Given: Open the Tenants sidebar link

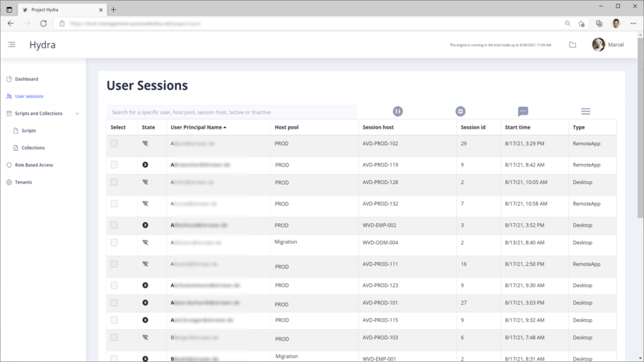Looking at the screenshot, I should [23, 182].
